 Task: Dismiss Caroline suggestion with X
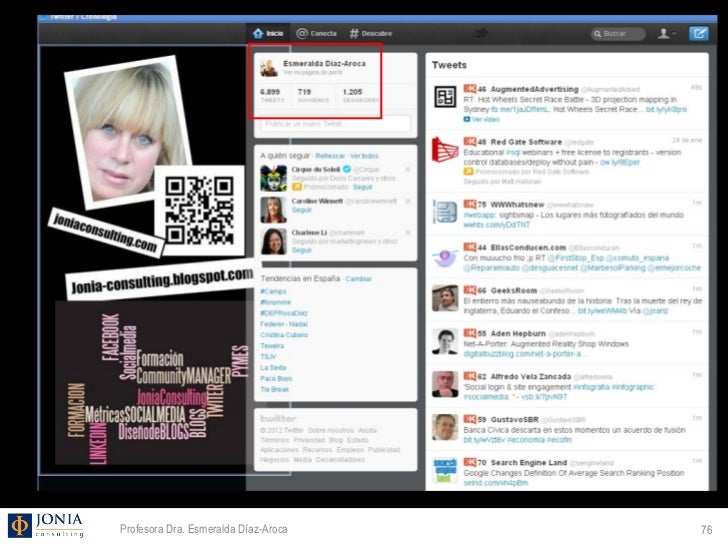408,201
